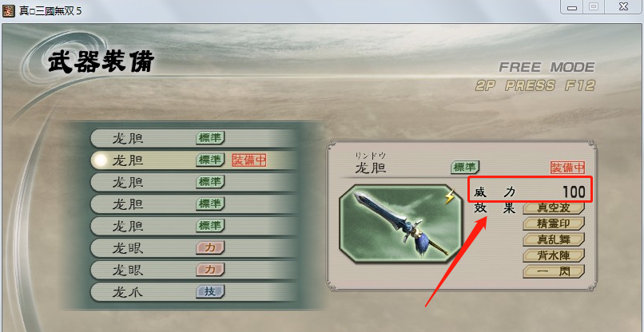The width and height of the screenshot is (644, 332).
Task: Choose the 龙爪 weapon at list bottom
Action: [193, 292]
